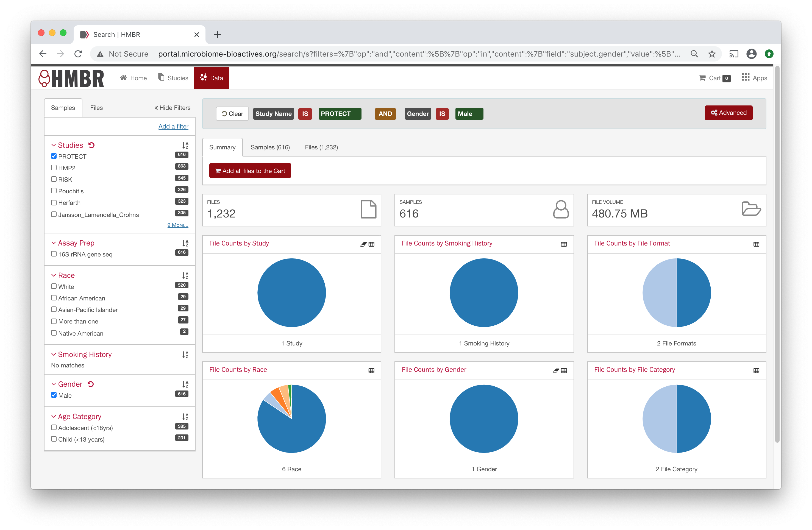Screen dimensions: 812x530
Task: Open the Advanced search options
Action: 728,113
